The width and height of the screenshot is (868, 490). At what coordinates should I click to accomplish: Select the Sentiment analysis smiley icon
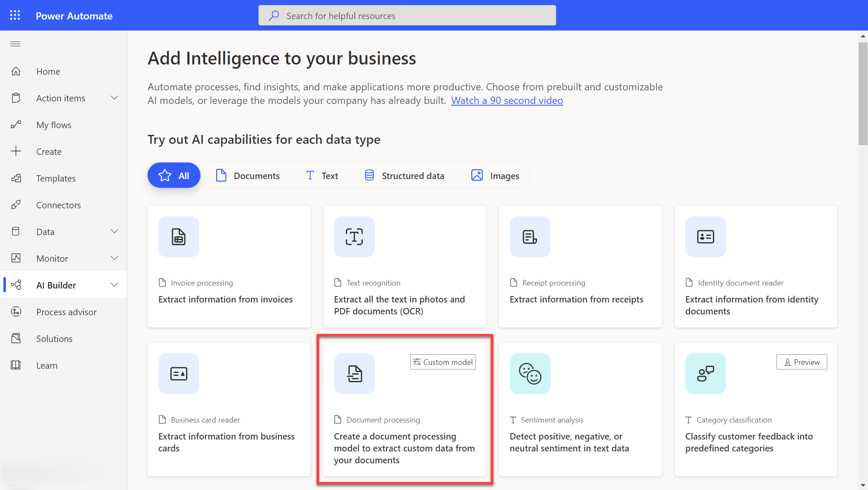[x=530, y=374]
